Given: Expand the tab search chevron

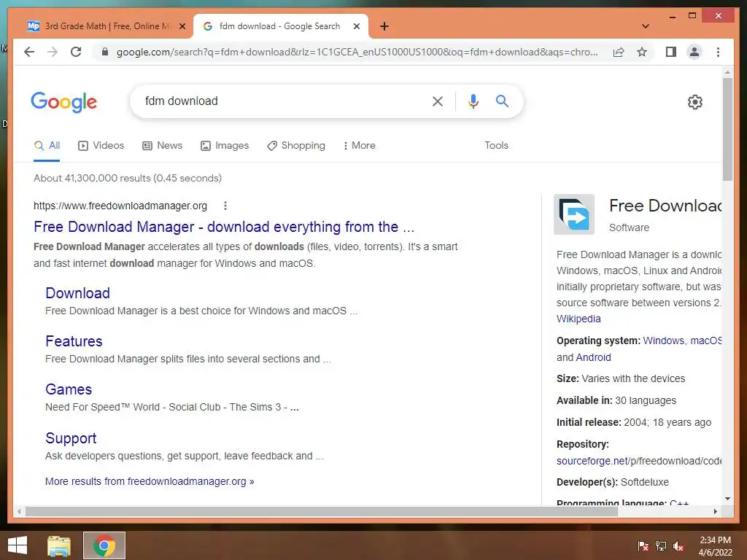Looking at the screenshot, I should (x=645, y=26).
